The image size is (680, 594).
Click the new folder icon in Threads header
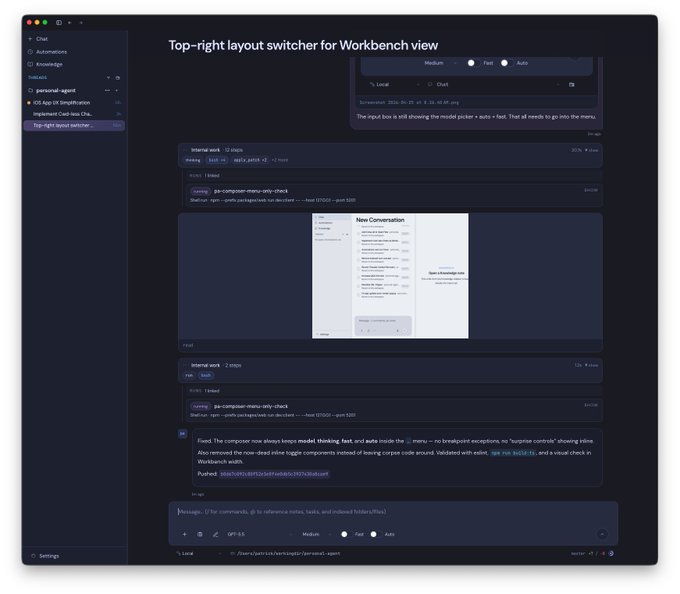point(118,78)
